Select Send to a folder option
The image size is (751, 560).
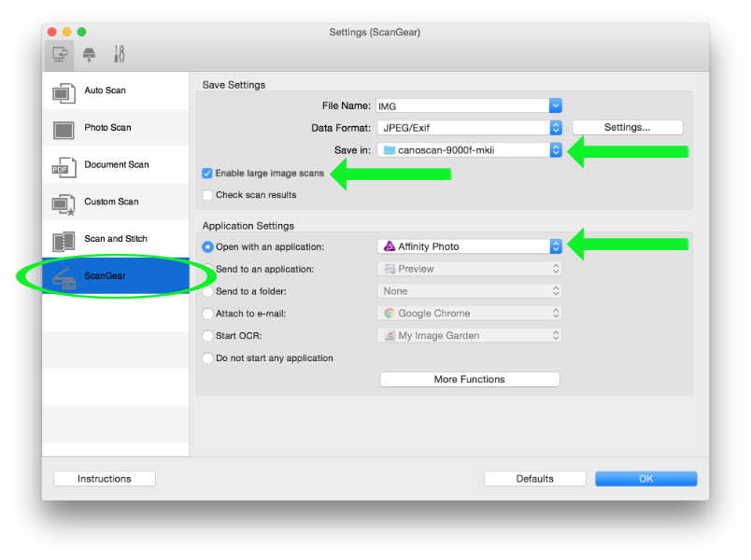tap(207, 291)
